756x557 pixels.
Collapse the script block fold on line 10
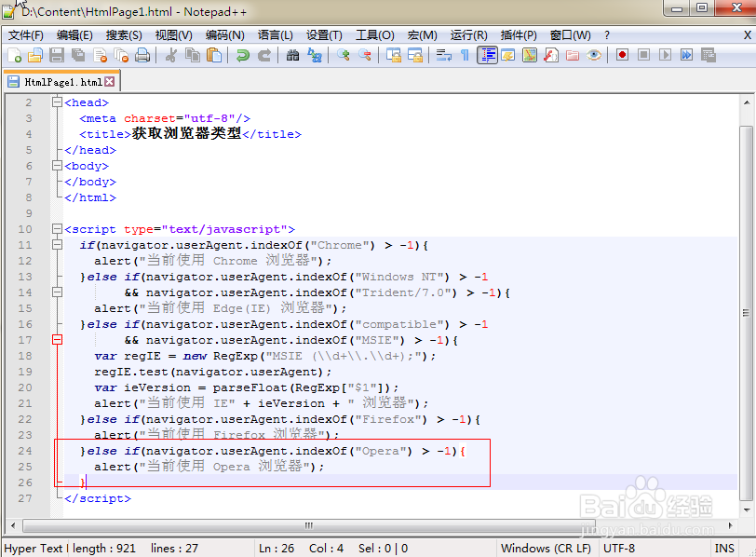[x=57, y=228]
